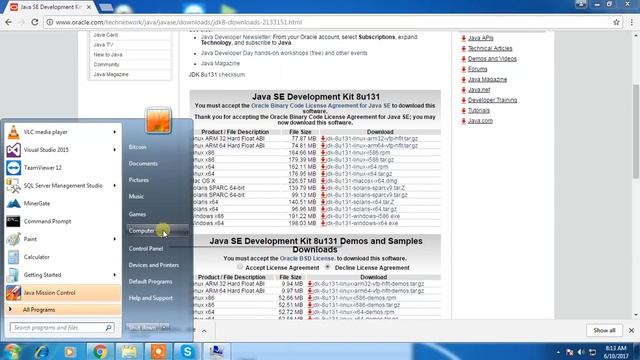Expand Paint recent files arrow
The height and width of the screenshot is (360, 640).
click(x=115, y=239)
